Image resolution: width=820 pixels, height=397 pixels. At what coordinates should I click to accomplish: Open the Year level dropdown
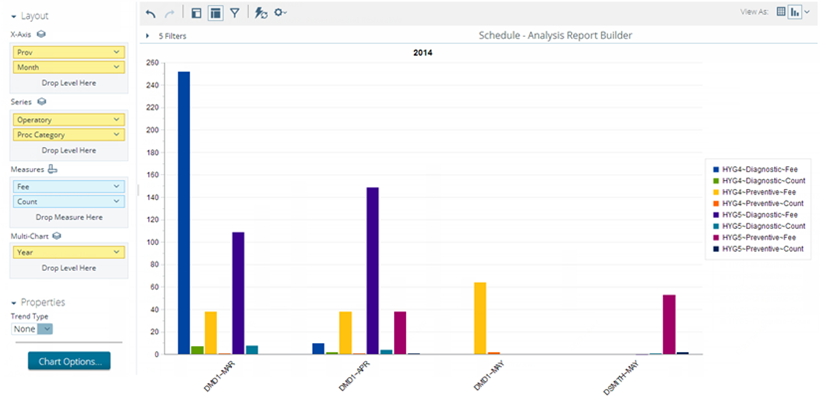tap(116, 252)
